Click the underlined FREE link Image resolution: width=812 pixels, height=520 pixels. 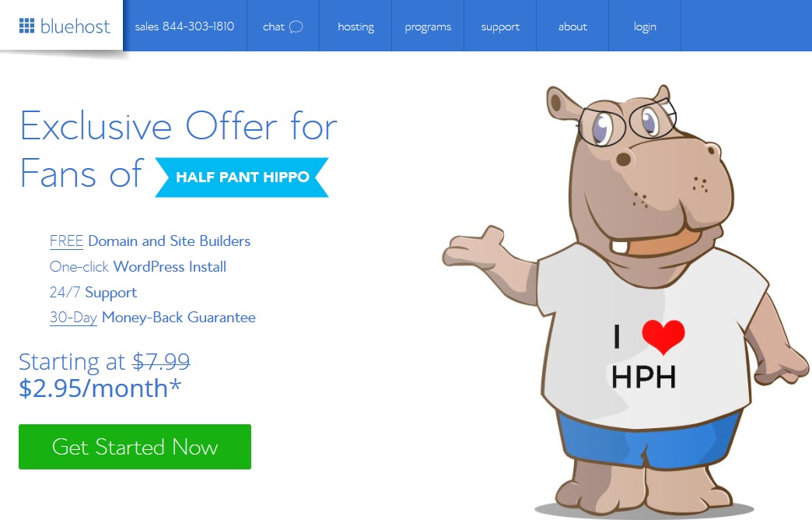(x=66, y=241)
